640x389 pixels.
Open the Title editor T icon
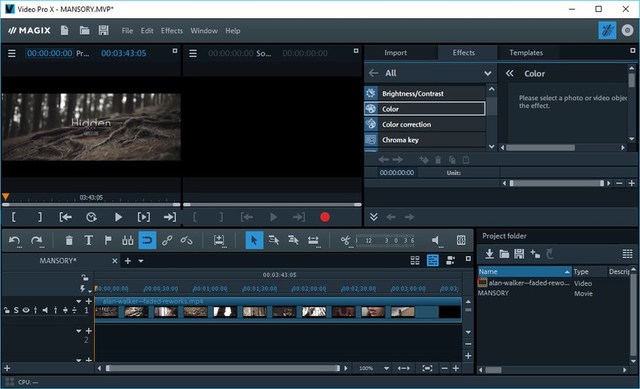[x=88, y=240]
